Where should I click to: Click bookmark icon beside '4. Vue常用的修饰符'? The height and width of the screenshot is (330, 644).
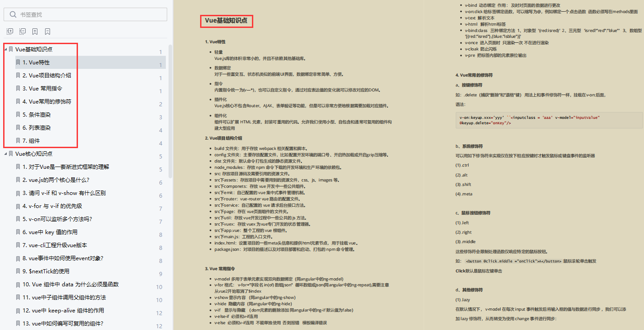click(18, 102)
